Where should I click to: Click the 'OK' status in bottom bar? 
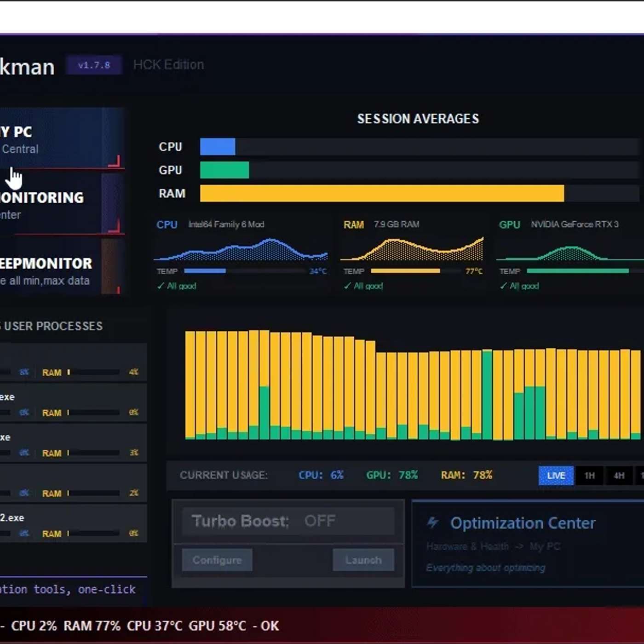(270, 626)
